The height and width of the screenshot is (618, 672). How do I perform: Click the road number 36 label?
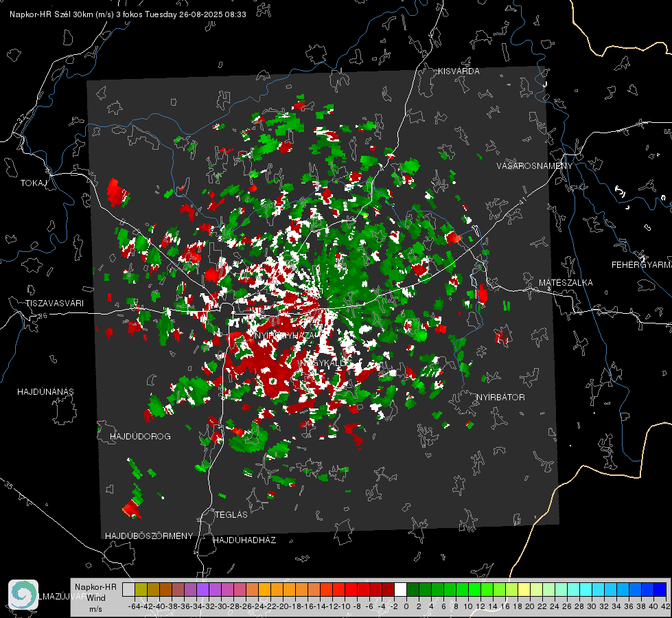pyautogui.click(x=43, y=316)
